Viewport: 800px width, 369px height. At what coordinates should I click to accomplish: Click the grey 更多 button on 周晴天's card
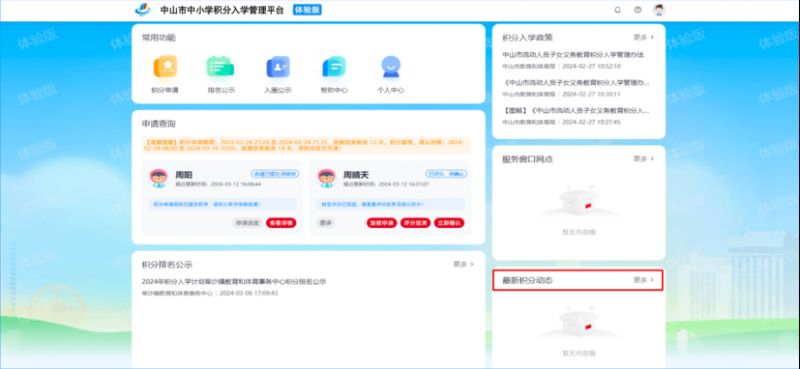[x=326, y=223]
